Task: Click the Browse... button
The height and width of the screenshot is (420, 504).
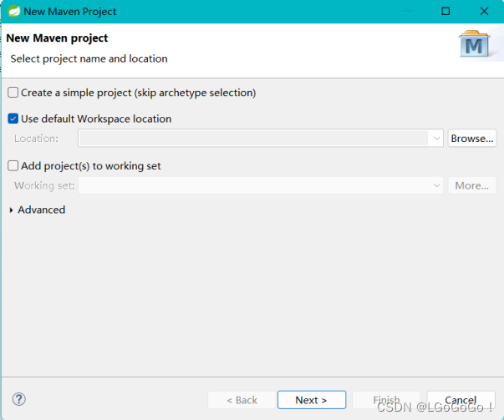Action: tap(472, 139)
